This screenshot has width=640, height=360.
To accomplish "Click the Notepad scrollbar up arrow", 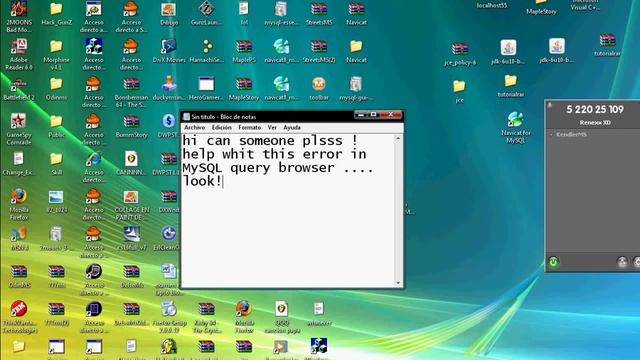I will 398,139.
